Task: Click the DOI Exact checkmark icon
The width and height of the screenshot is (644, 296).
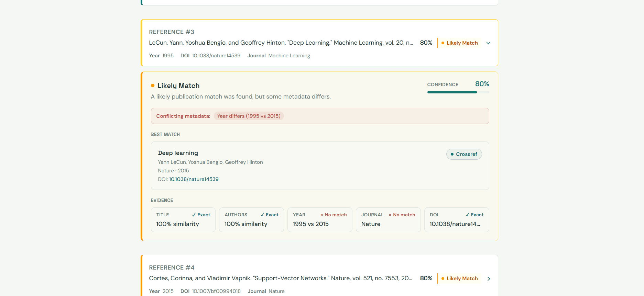Action: pos(467,215)
